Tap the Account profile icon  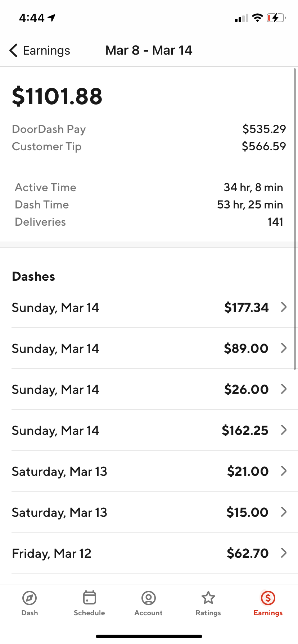[148, 598]
